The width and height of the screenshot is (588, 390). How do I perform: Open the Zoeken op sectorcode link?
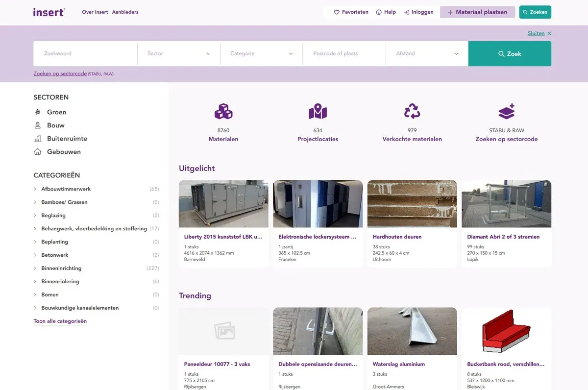pyautogui.click(x=60, y=73)
